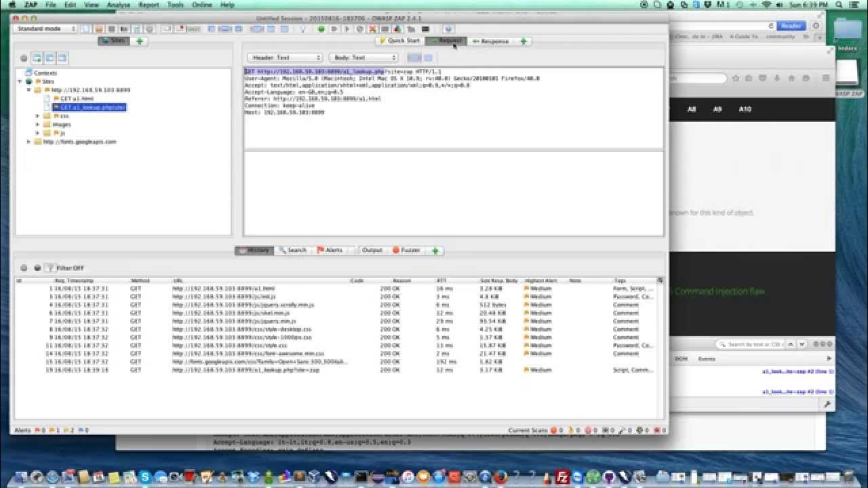
Task: Switch to the Alerts tab
Action: click(x=330, y=250)
